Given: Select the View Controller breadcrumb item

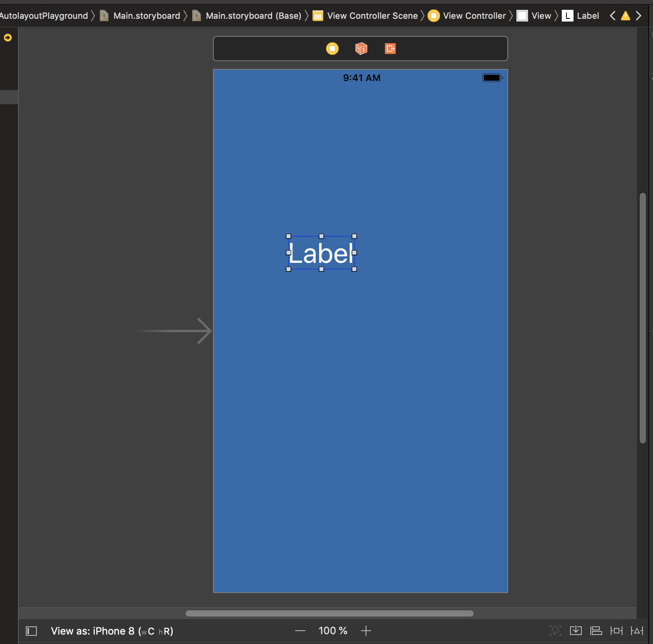Looking at the screenshot, I should 474,16.
